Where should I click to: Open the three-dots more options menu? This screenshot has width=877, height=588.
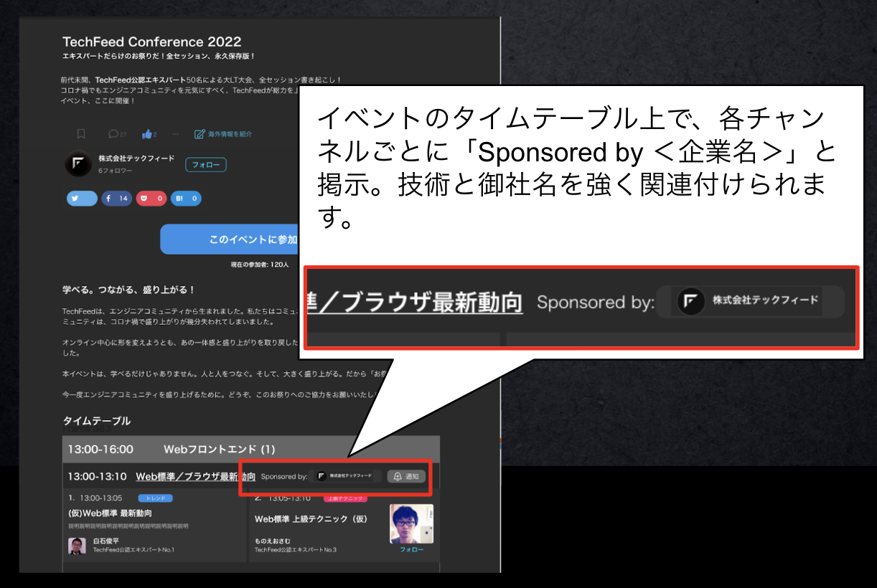pyautogui.click(x=175, y=134)
